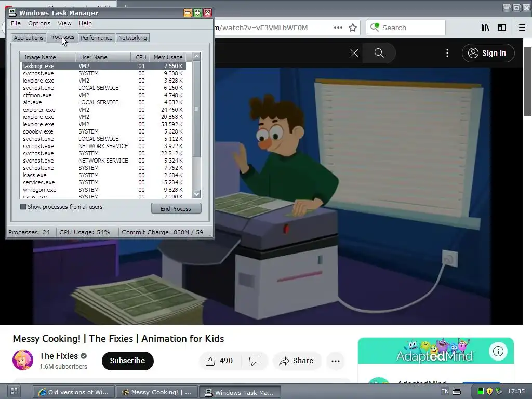The width and height of the screenshot is (532, 399).
Task: Click the process list scrollbar thumb
Action: pos(196,109)
